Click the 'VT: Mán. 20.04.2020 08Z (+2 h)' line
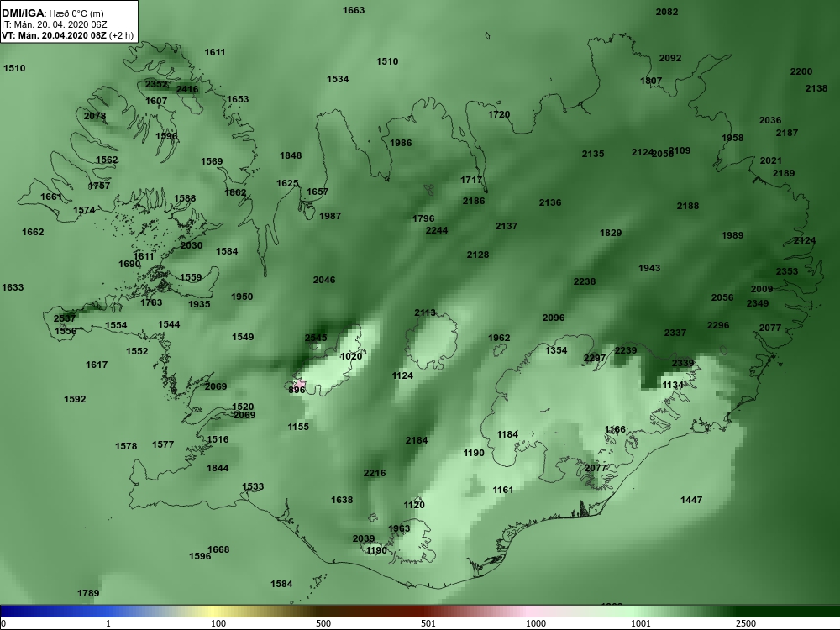The height and width of the screenshot is (630, 840). pos(68,36)
